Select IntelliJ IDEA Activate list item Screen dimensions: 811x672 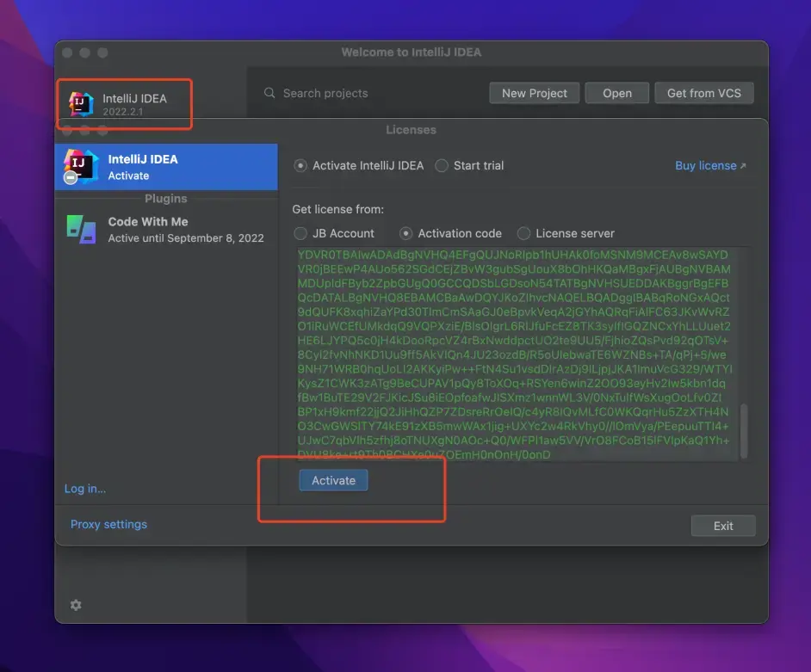pyautogui.click(x=166, y=167)
